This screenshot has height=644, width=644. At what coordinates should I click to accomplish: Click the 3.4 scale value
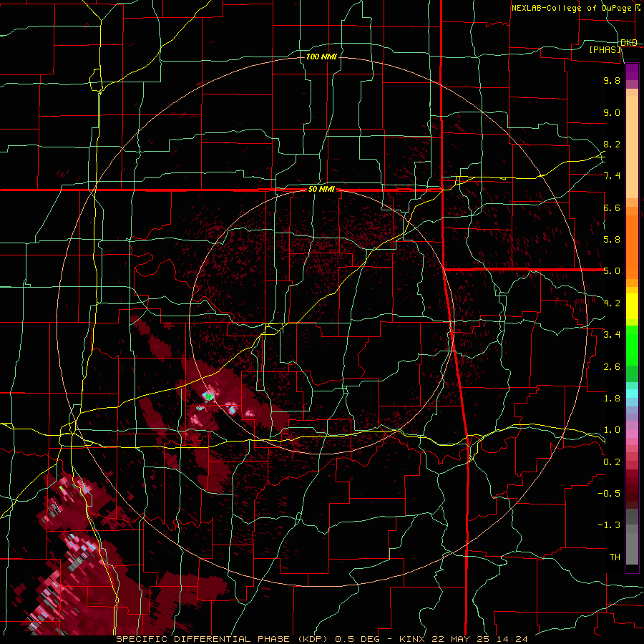(612, 335)
